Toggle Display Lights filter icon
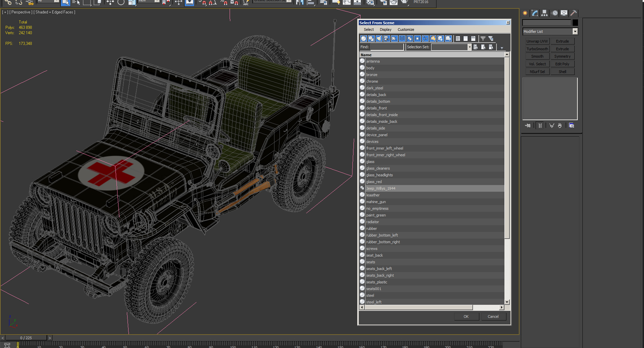 379,39
